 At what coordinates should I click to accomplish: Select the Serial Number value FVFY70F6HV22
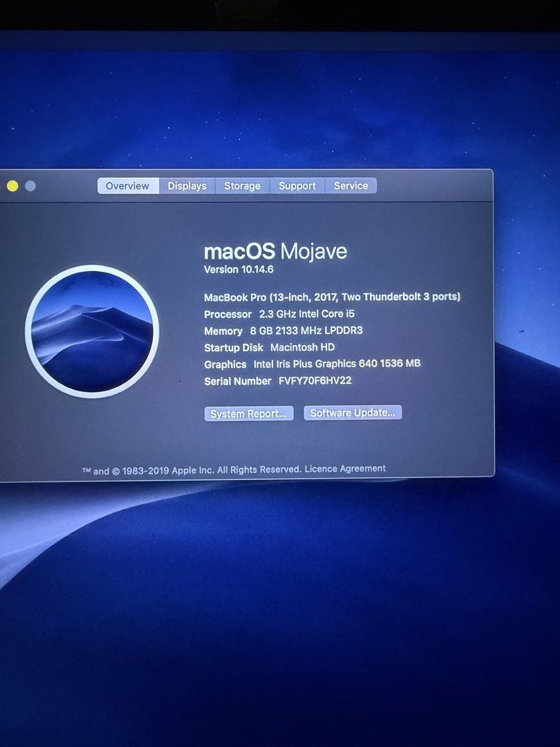click(x=315, y=380)
